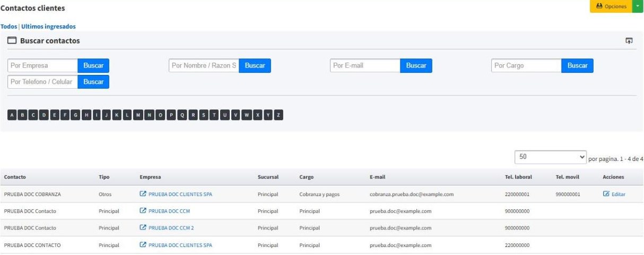Filter contacts by letter H

(x=86, y=115)
